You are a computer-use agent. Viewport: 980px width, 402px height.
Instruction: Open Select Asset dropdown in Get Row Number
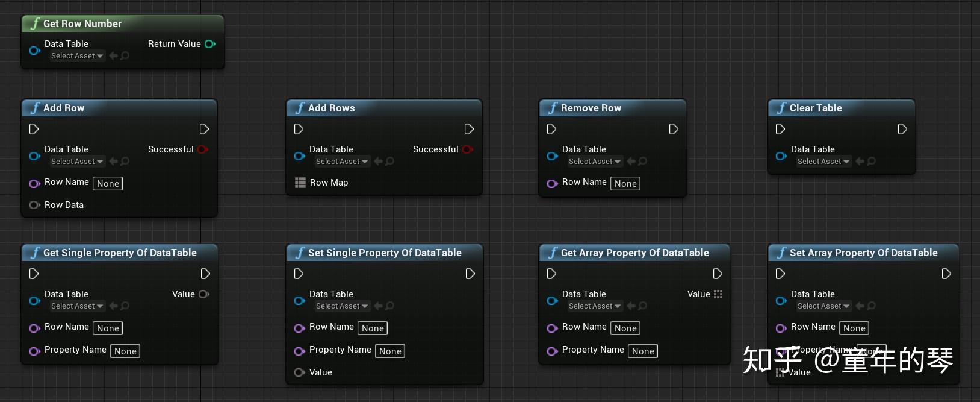tap(77, 56)
